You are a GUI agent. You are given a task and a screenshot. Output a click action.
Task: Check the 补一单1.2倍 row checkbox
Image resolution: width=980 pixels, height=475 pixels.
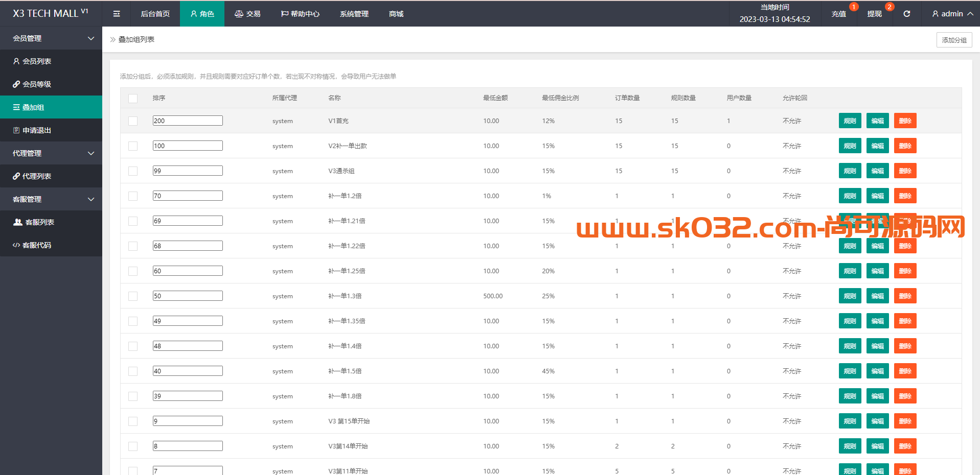point(133,196)
